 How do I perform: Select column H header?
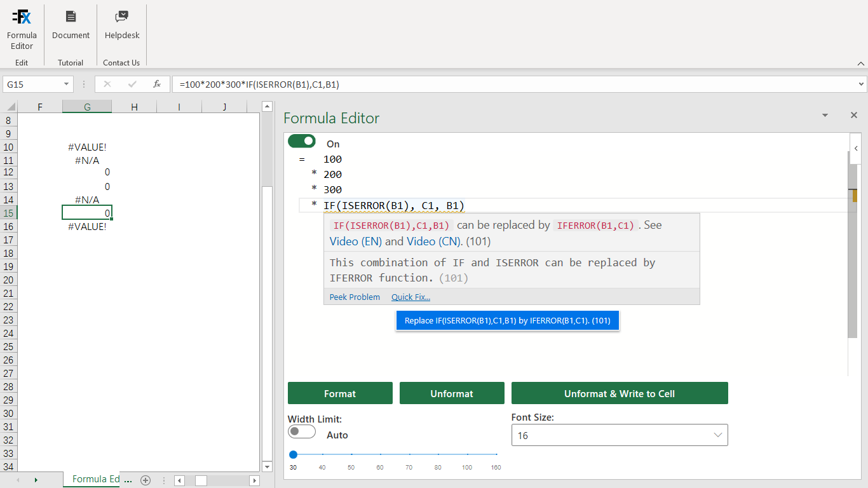pyautogui.click(x=134, y=107)
